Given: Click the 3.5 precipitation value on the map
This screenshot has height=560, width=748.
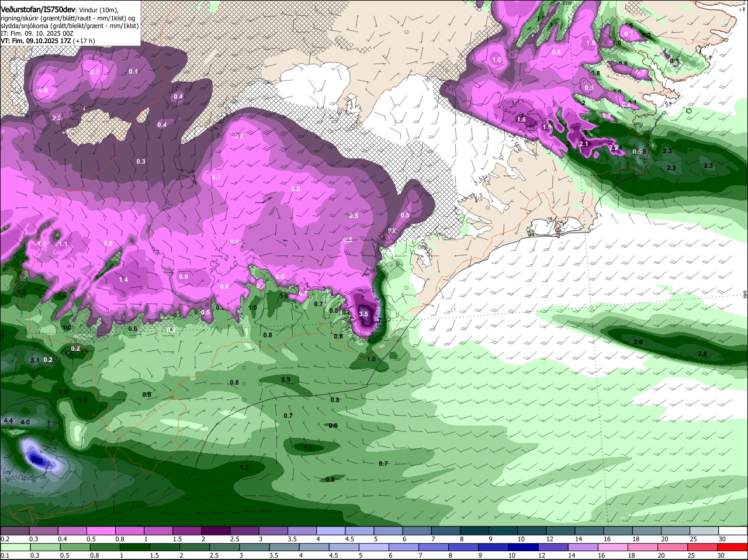Looking at the screenshot, I should 363,314.
